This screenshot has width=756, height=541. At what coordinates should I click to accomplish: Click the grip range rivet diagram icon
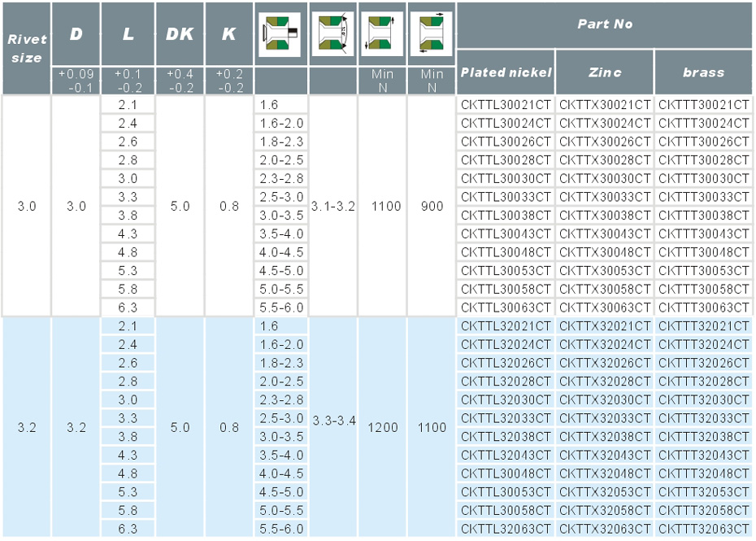tap(281, 34)
